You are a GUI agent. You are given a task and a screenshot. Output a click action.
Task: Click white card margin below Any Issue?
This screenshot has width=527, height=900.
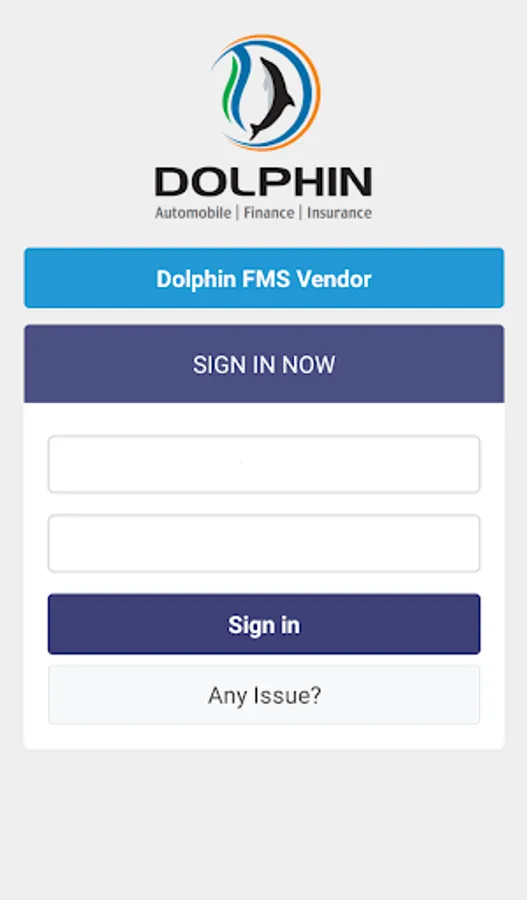(264, 736)
